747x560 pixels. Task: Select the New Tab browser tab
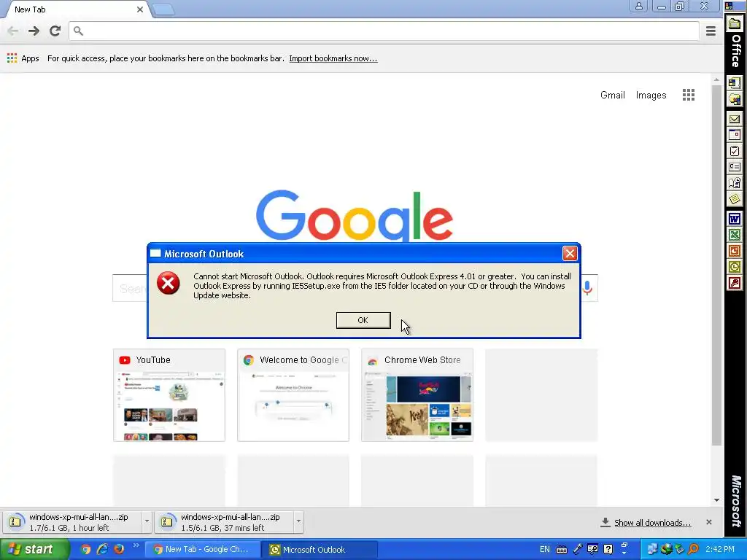[x=76, y=9]
